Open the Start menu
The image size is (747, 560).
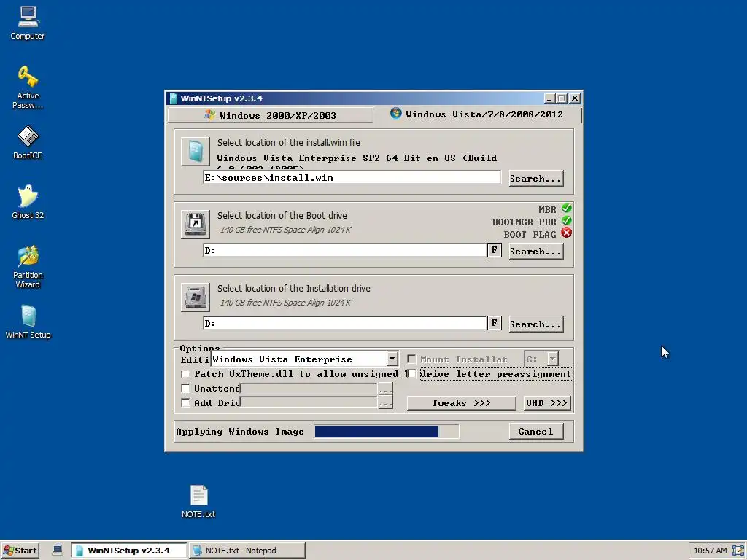click(20, 551)
